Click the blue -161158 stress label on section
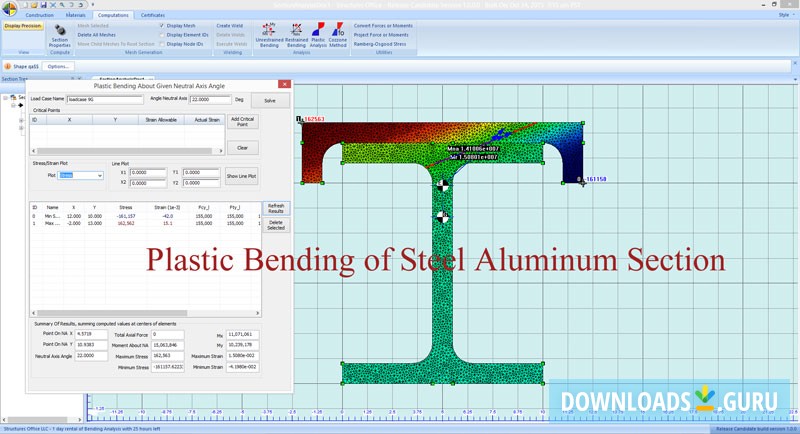 pos(595,179)
